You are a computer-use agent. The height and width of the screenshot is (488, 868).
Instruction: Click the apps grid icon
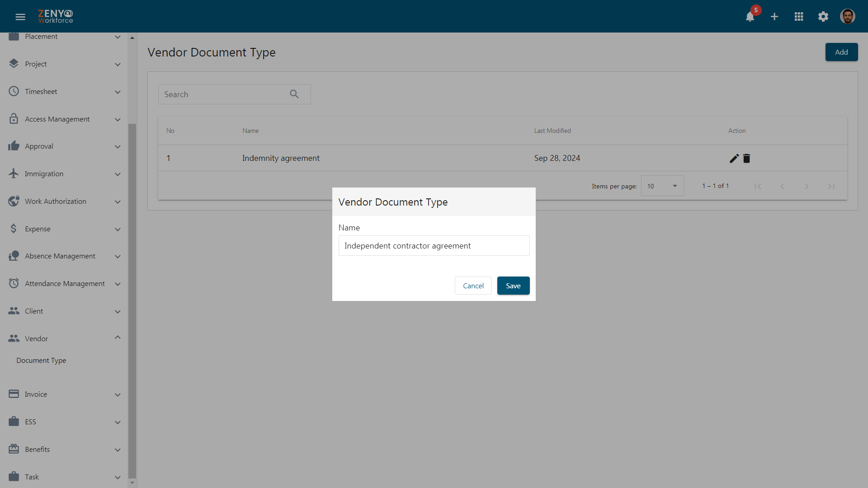pos(798,16)
